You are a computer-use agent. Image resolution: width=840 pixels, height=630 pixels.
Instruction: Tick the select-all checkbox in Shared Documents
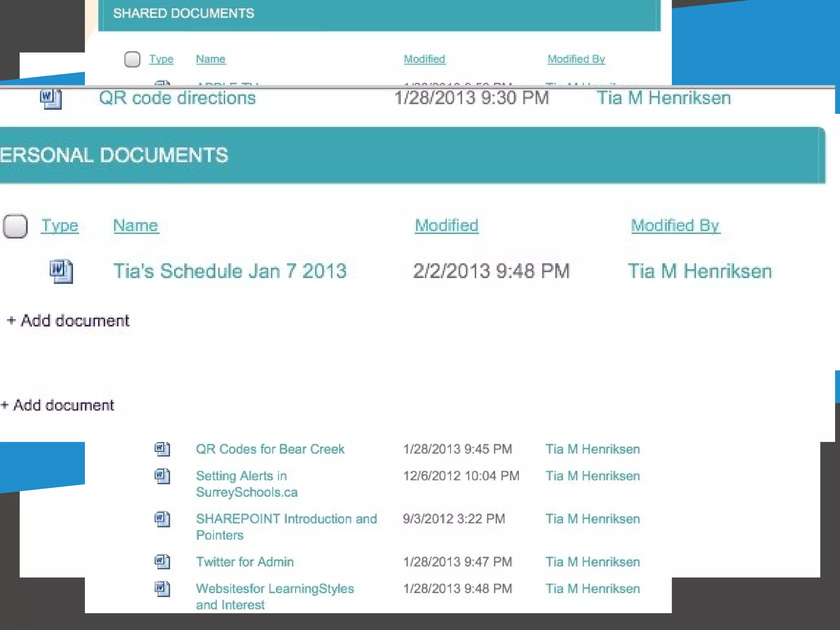[x=132, y=59]
